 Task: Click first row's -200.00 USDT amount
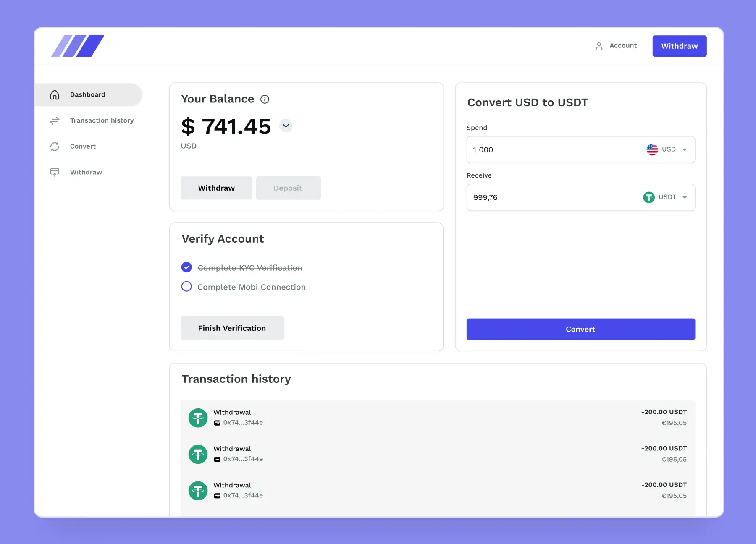pyautogui.click(x=664, y=412)
